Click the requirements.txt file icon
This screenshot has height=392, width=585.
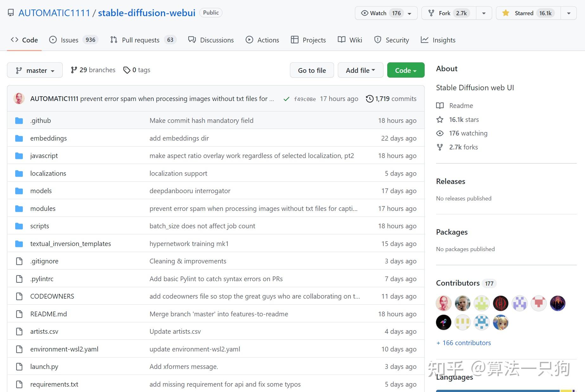tap(19, 384)
